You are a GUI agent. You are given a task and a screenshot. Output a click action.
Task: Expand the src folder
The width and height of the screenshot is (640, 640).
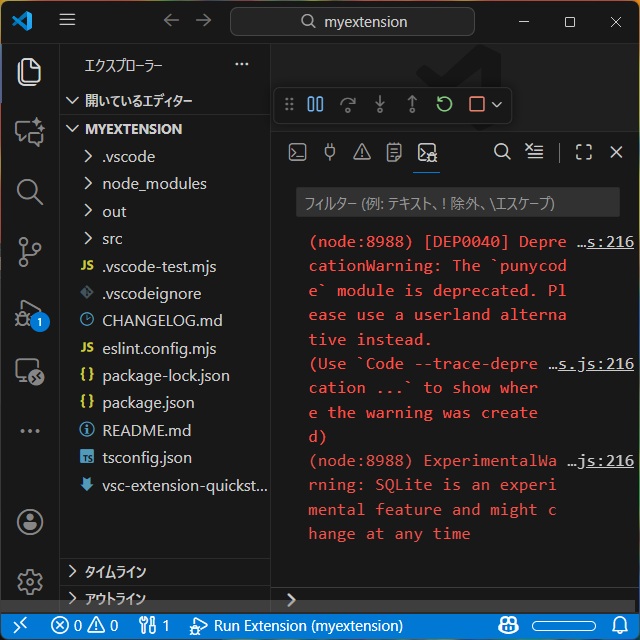111,239
